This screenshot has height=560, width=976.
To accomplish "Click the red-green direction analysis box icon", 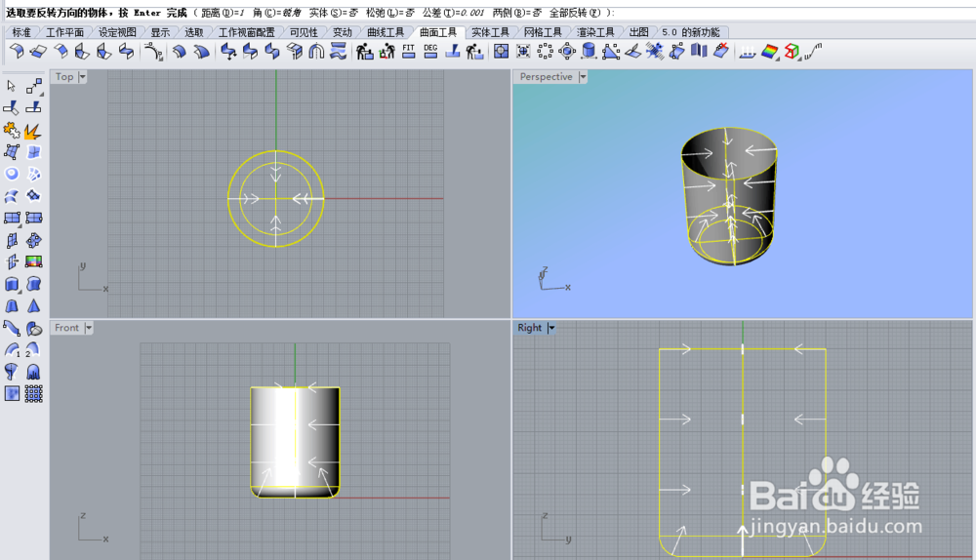I will (x=792, y=52).
